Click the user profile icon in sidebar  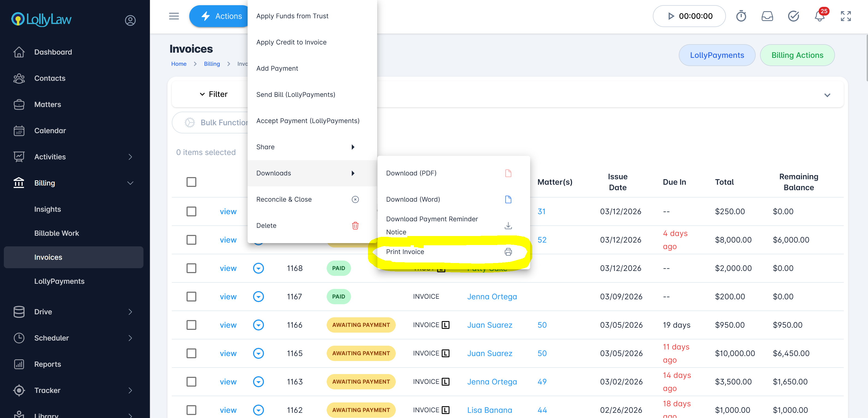(x=130, y=20)
